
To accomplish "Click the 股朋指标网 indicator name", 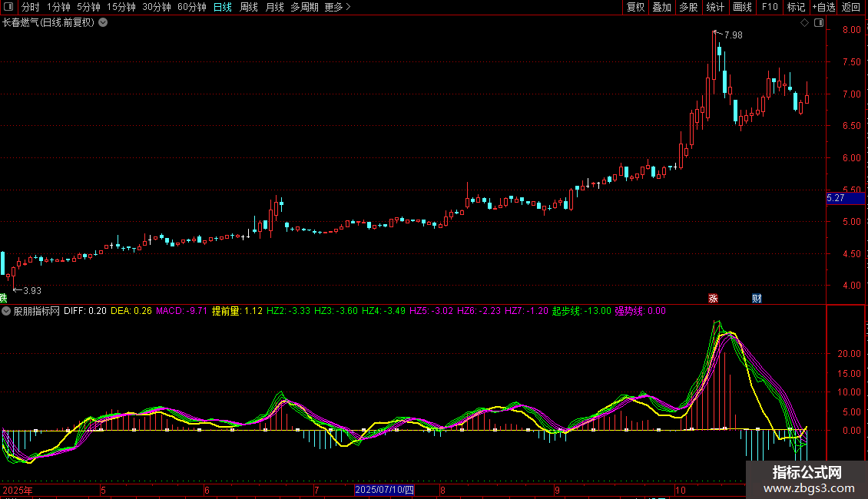I will coord(37,311).
